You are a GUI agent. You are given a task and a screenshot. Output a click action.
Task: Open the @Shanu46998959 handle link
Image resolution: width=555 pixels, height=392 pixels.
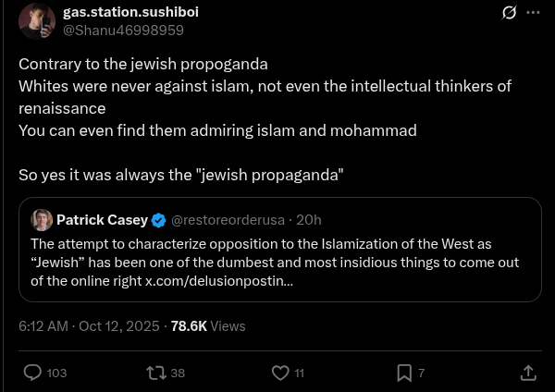point(123,31)
